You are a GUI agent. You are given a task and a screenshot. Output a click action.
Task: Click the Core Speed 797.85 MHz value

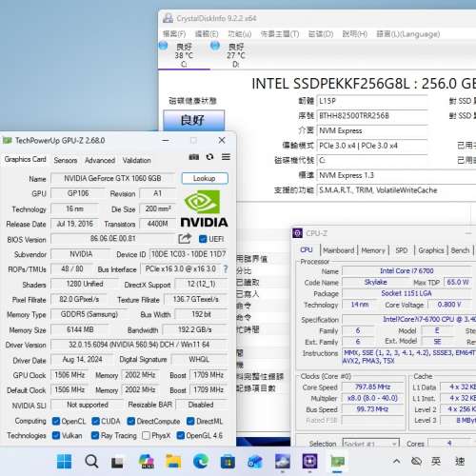pos(373,387)
